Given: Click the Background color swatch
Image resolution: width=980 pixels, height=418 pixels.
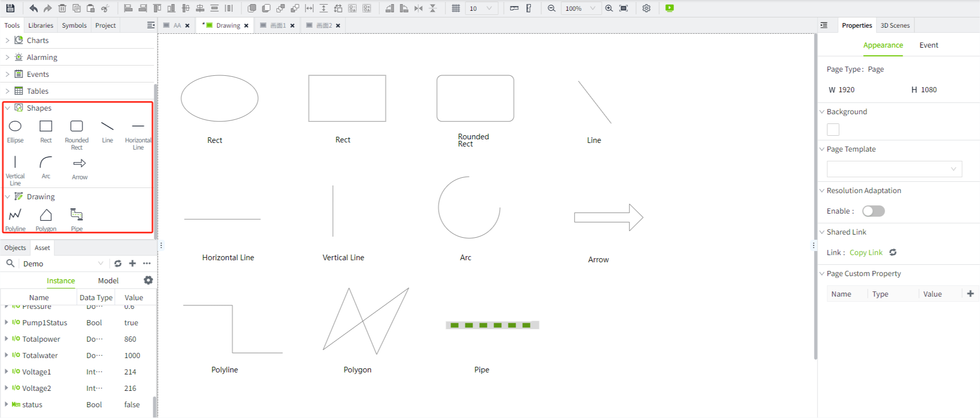Looking at the screenshot, I should 833,130.
